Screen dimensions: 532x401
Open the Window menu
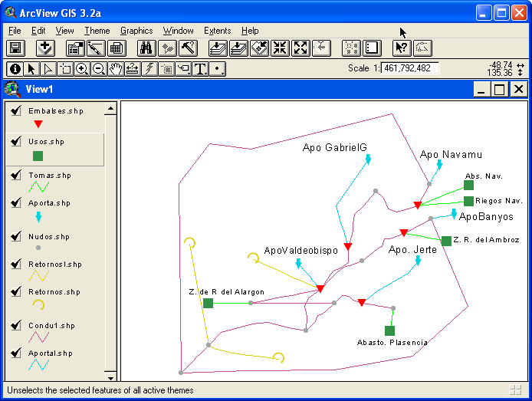178,31
